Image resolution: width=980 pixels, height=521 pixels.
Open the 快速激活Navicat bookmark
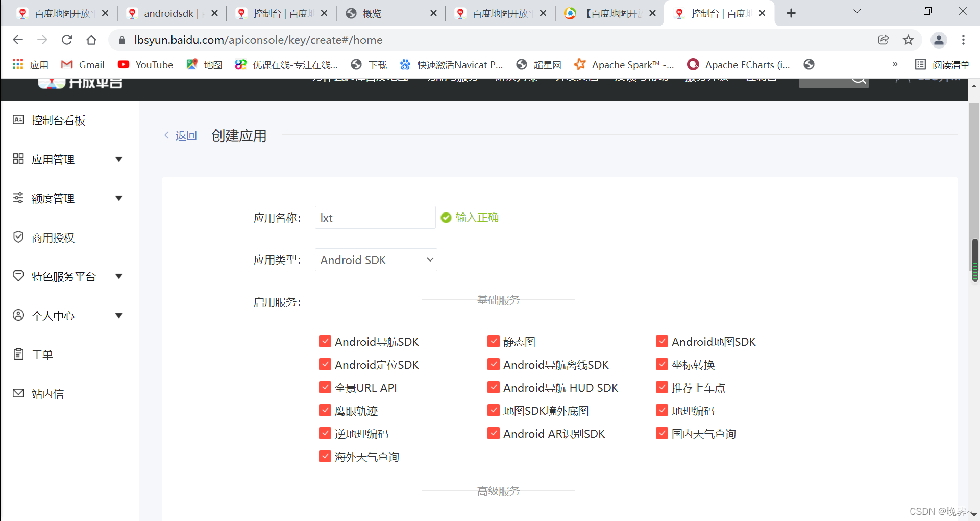tap(451, 65)
